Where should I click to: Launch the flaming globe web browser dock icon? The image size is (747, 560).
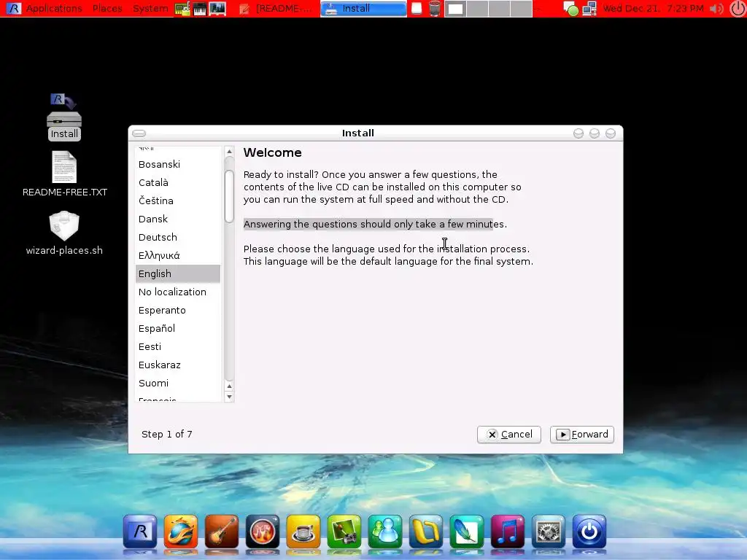coord(181,532)
